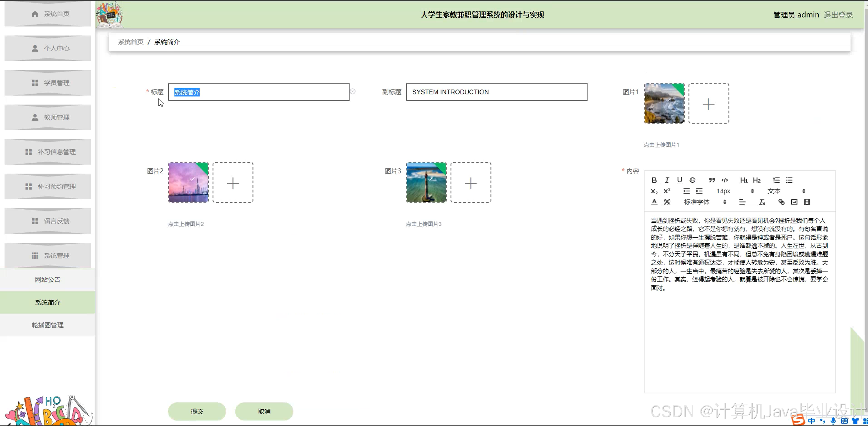Toggle italic formatting in the editor
The height and width of the screenshot is (426, 868).
[667, 180]
